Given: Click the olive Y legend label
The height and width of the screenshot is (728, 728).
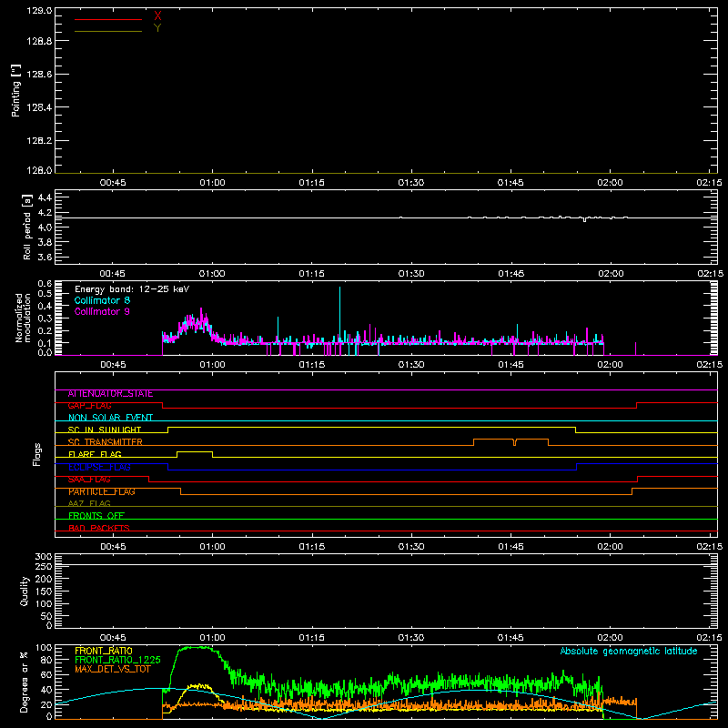Looking at the screenshot, I should click(x=157, y=28).
